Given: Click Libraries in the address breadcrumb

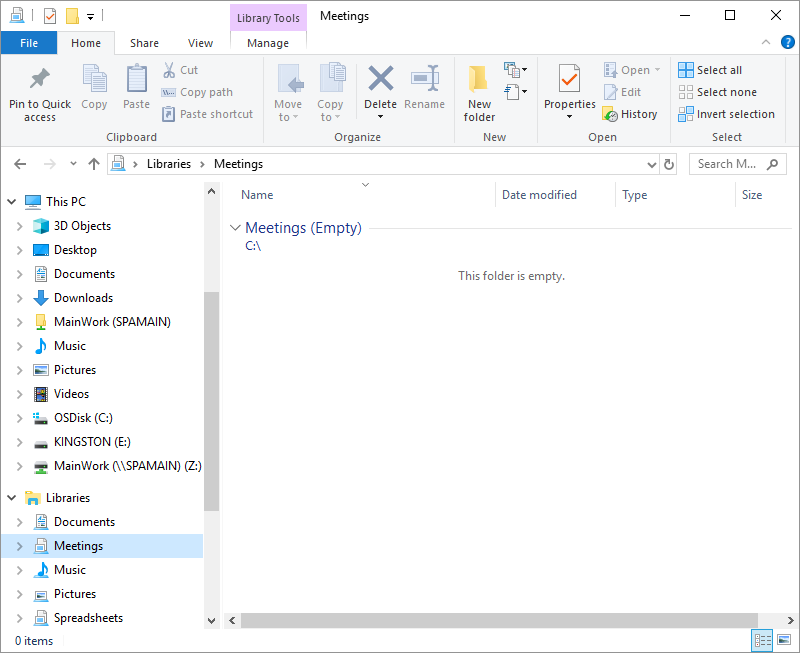Looking at the screenshot, I should (169, 164).
